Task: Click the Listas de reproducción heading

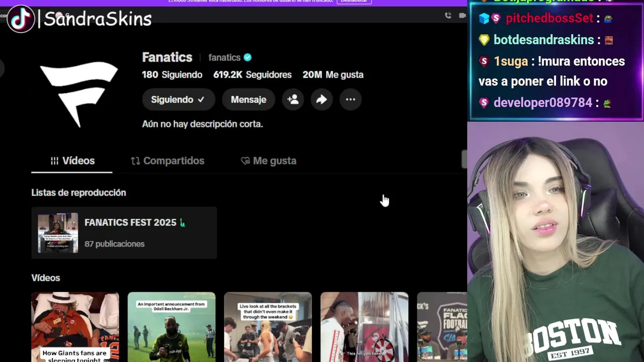Action: tap(78, 193)
